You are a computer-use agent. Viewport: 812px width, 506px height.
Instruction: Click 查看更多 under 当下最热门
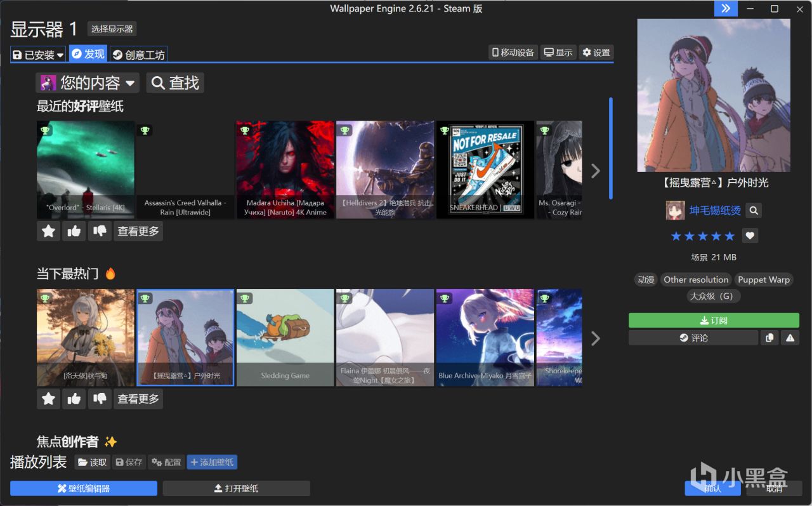coord(138,399)
